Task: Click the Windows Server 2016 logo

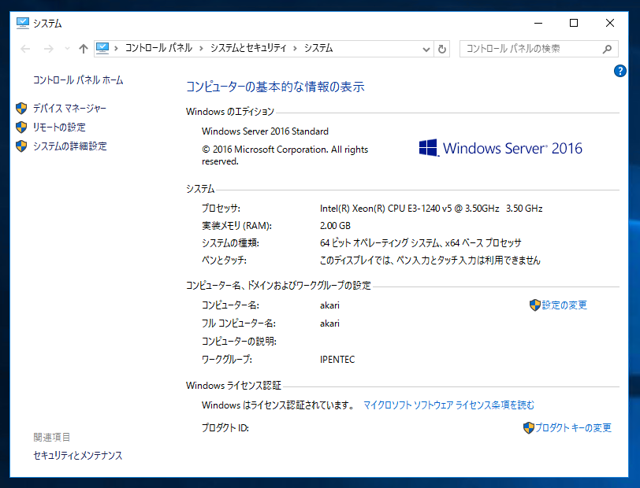Action: pos(500,148)
